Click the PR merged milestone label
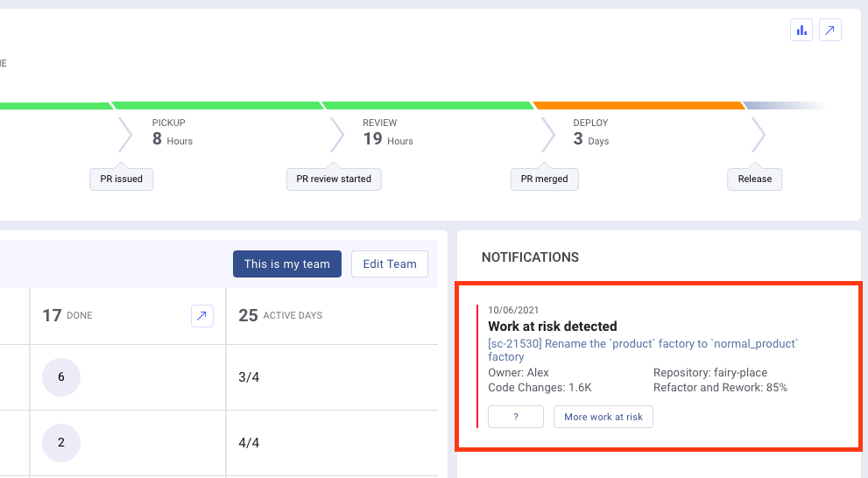The image size is (868, 478). tap(544, 179)
